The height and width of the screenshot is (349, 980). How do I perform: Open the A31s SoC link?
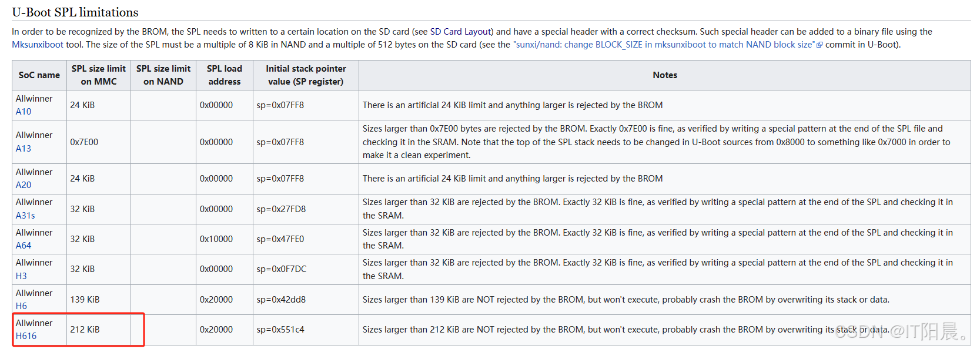25,216
